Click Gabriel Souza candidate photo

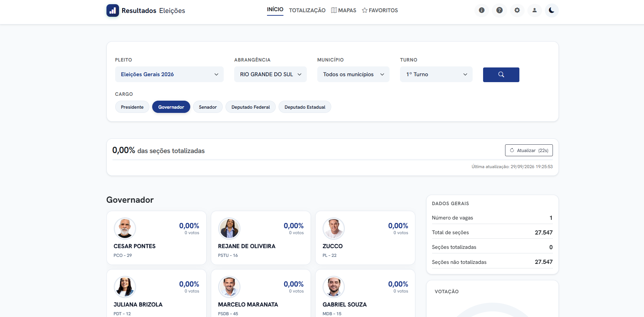tap(334, 287)
